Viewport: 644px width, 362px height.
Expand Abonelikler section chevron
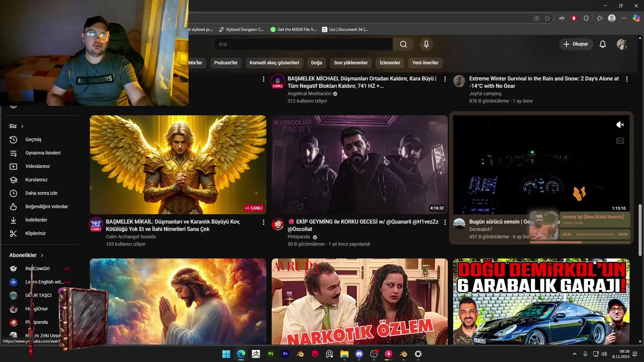click(x=42, y=255)
